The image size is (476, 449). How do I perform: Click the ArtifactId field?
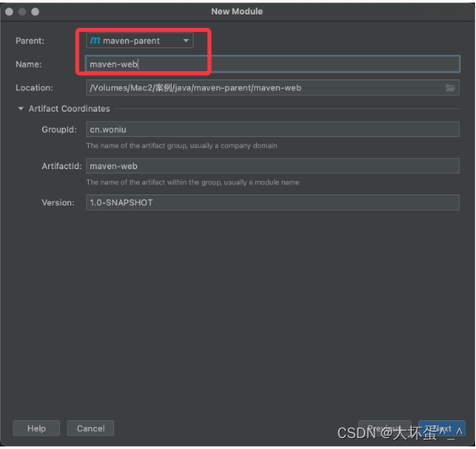pyautogui.click(x=273, y=166)
